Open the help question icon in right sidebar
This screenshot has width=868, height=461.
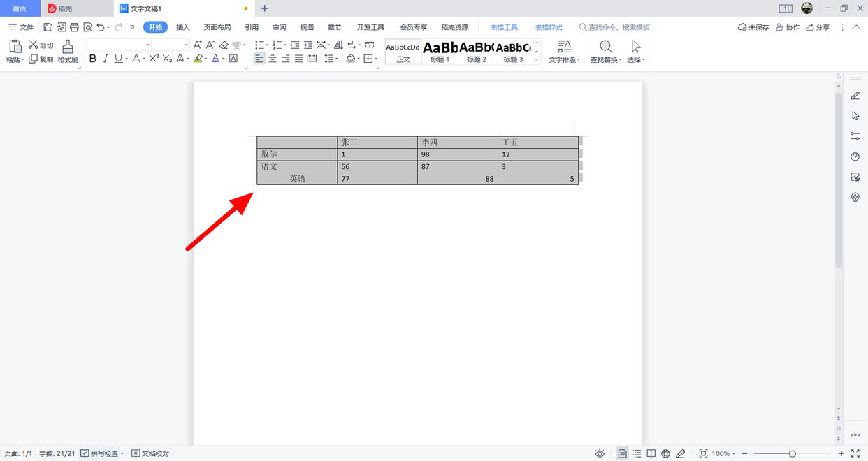click(855, 156)
